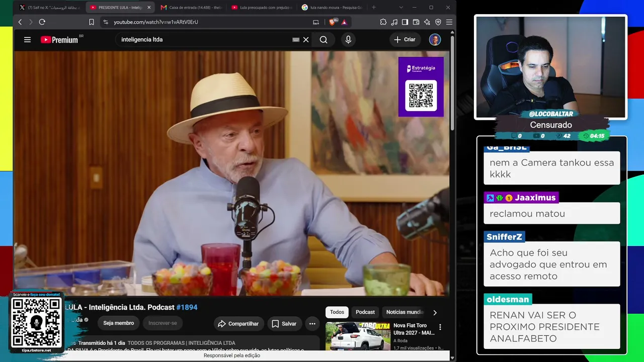Close the PRESIDENTE LULA tab
Screen dimensions: 644x362
(149, 8)
